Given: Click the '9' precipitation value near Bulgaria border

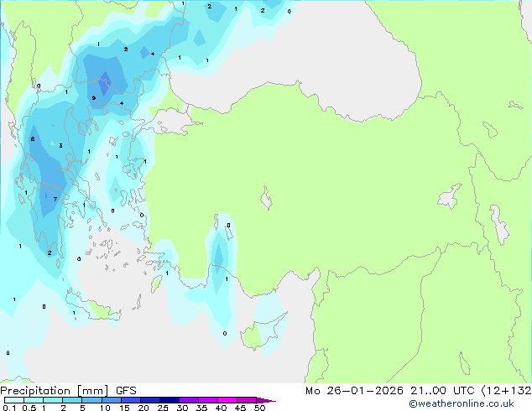Looking at the screenshot, I should [94, 98].
